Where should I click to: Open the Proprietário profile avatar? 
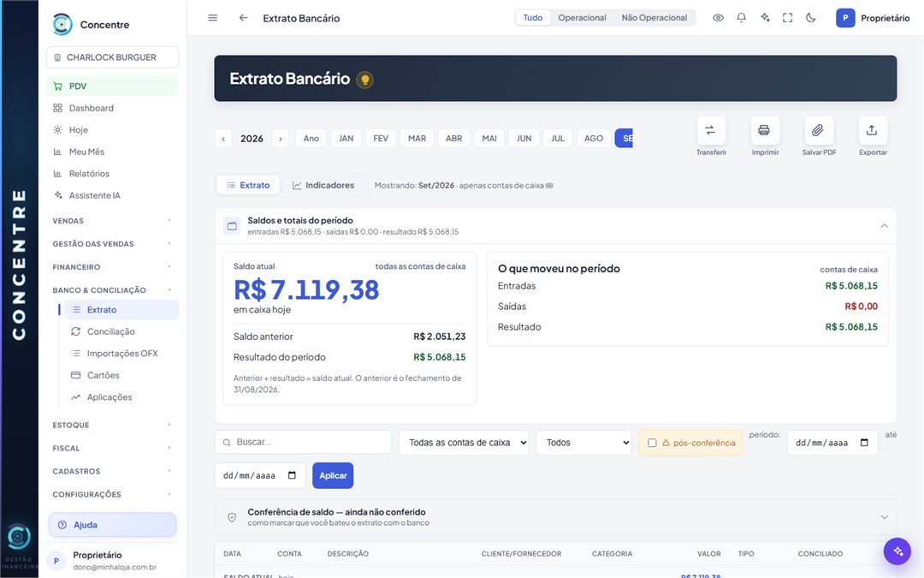845,18
